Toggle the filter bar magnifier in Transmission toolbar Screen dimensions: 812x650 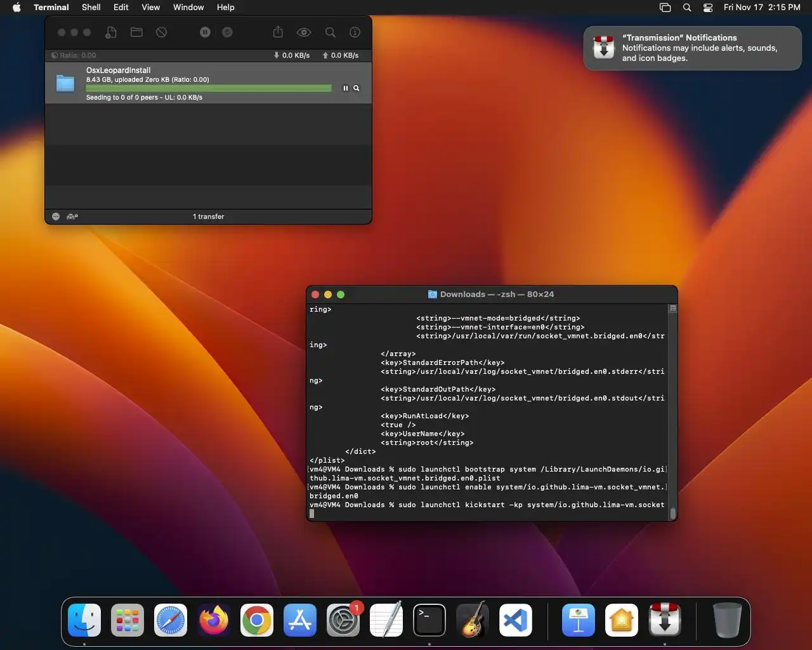tap(331, 32)
